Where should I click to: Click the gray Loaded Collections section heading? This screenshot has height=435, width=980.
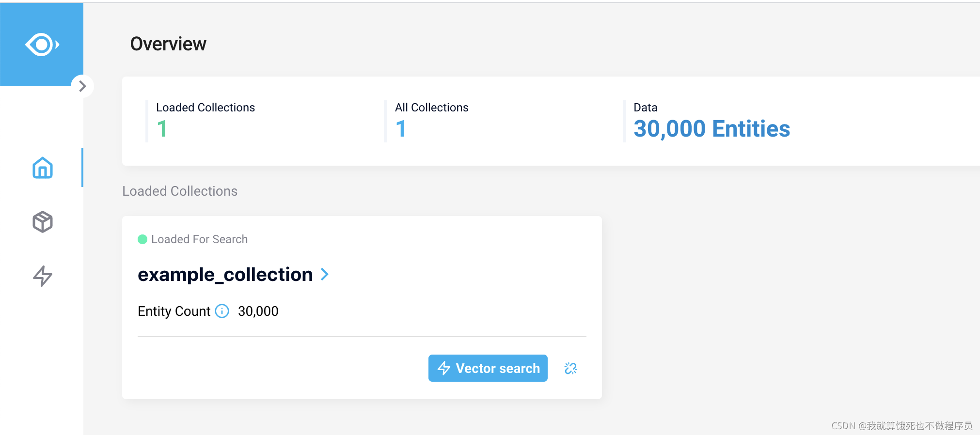pyautogui.click(x=180, y=191)
